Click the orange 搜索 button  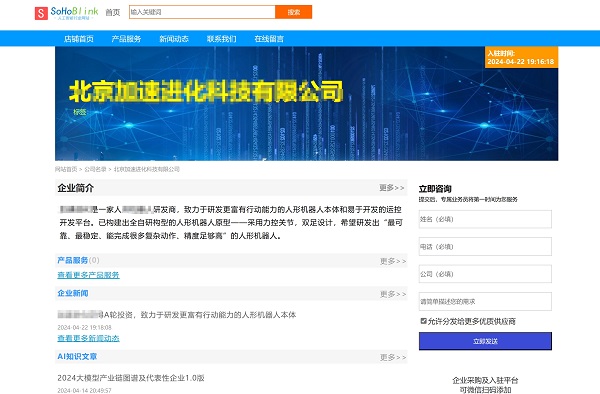coord(293,12)
